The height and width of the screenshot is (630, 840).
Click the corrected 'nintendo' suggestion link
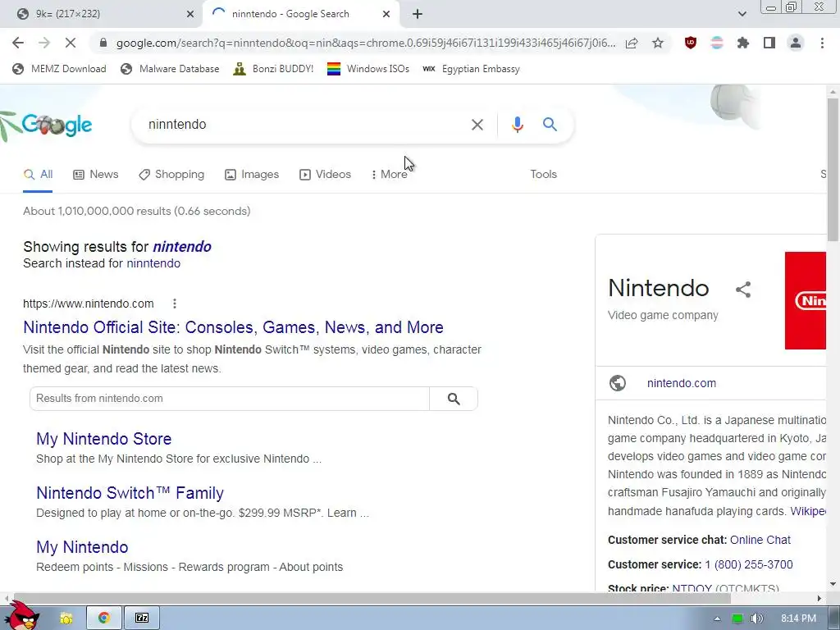(x=182, y=246)
